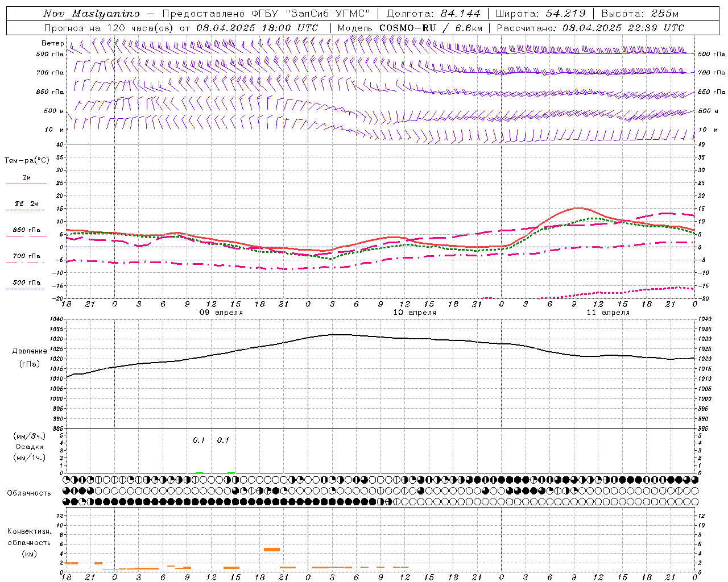The width and height of the screenshot is (728, 582).
Task: Click the '2м' temperature legend entry
Action: click(27, 177)
